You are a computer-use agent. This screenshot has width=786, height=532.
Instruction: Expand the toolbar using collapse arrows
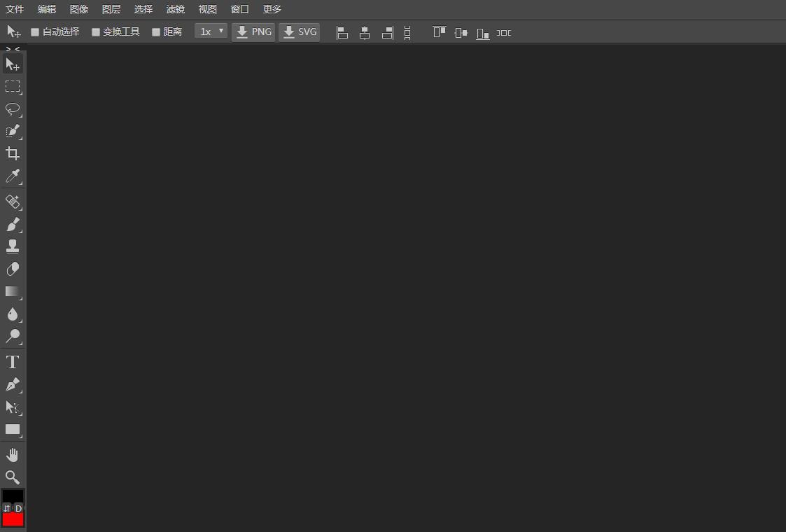(x=13, y=49)
